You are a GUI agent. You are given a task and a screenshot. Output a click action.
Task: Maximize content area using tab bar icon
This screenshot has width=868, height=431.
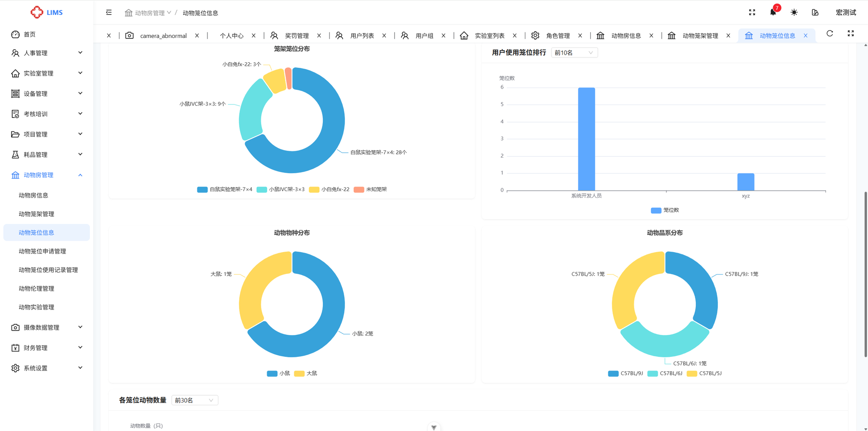[x=850, y=34]
